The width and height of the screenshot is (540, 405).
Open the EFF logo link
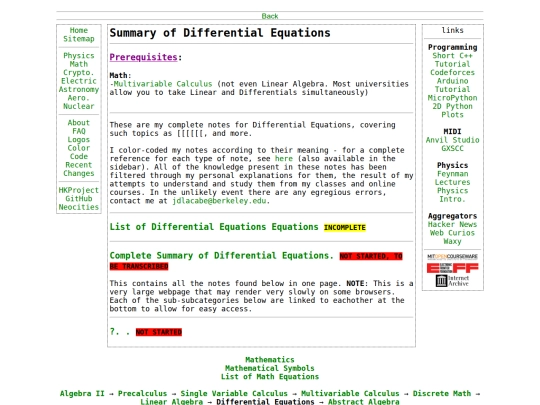[x=452, y=268]
